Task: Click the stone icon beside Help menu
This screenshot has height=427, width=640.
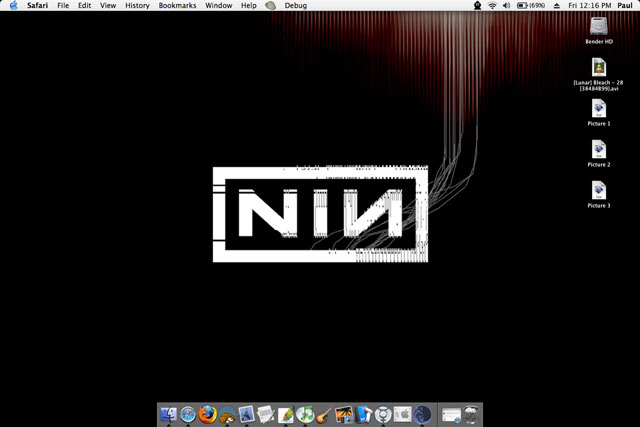Action: tap(271, 5)
